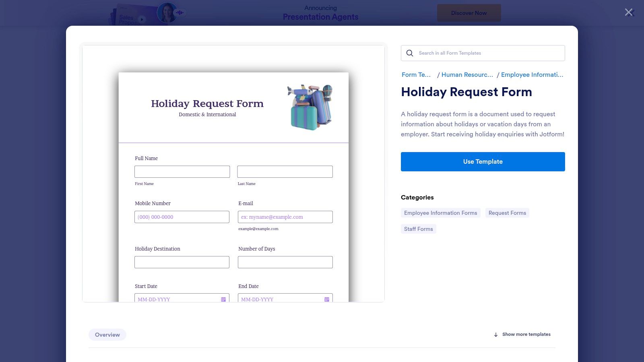Click the voice waveform icon beside the avatar
Viewport: 644px width, 362px height.
tap(180, 12)
